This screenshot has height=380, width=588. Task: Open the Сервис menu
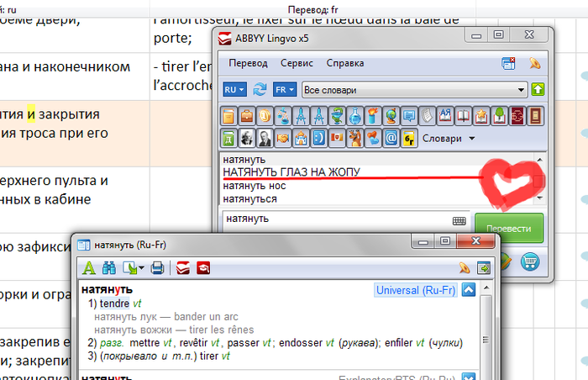tap(297, 63)
